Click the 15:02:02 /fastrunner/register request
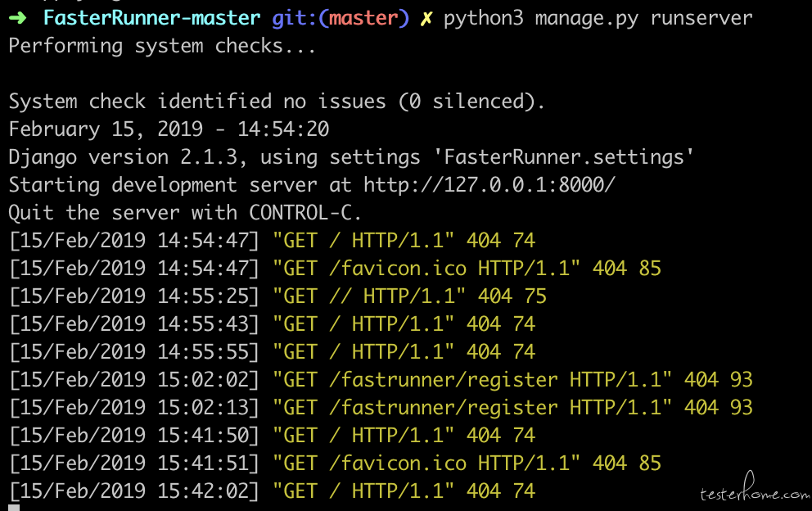812x511 pixels. (381, 380)
